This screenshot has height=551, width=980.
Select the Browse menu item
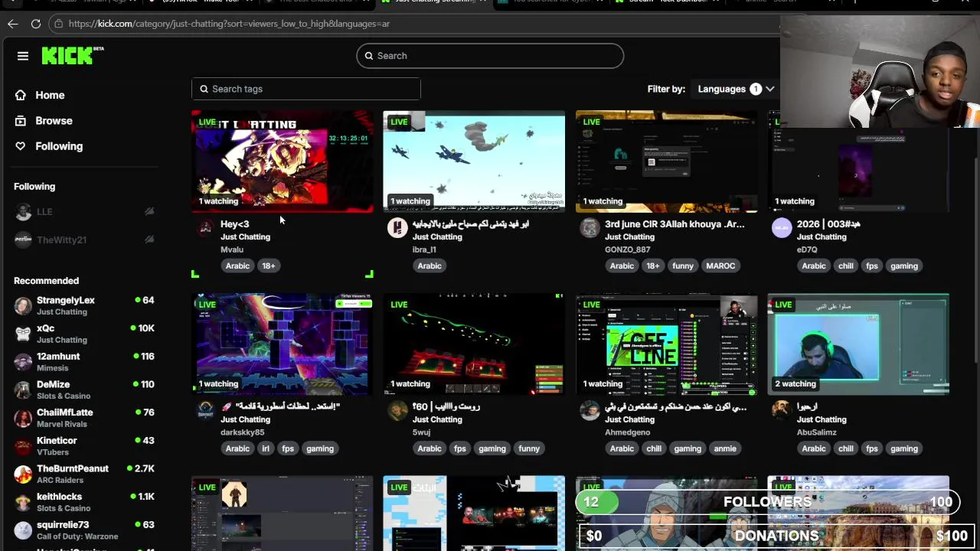pos(54,121)
